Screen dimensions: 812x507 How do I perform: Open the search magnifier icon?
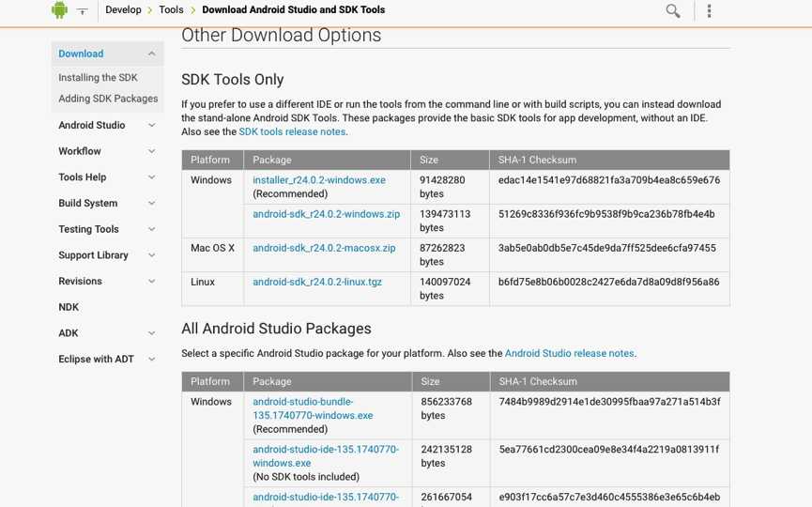[673, 10]
